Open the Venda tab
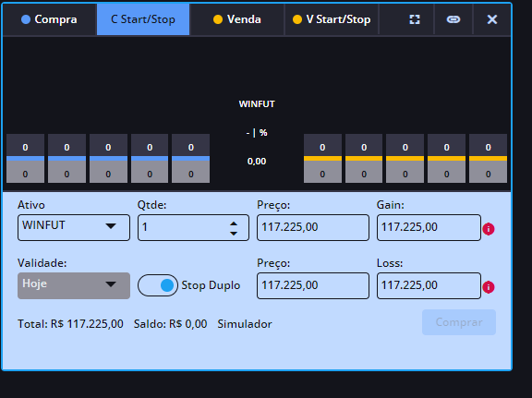This screenshot has width=532, height=398. 237,19
